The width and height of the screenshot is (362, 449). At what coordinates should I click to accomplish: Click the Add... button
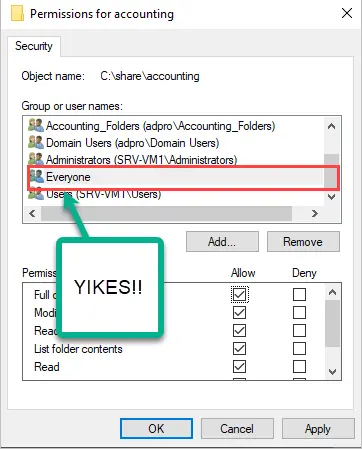[222, 242]
